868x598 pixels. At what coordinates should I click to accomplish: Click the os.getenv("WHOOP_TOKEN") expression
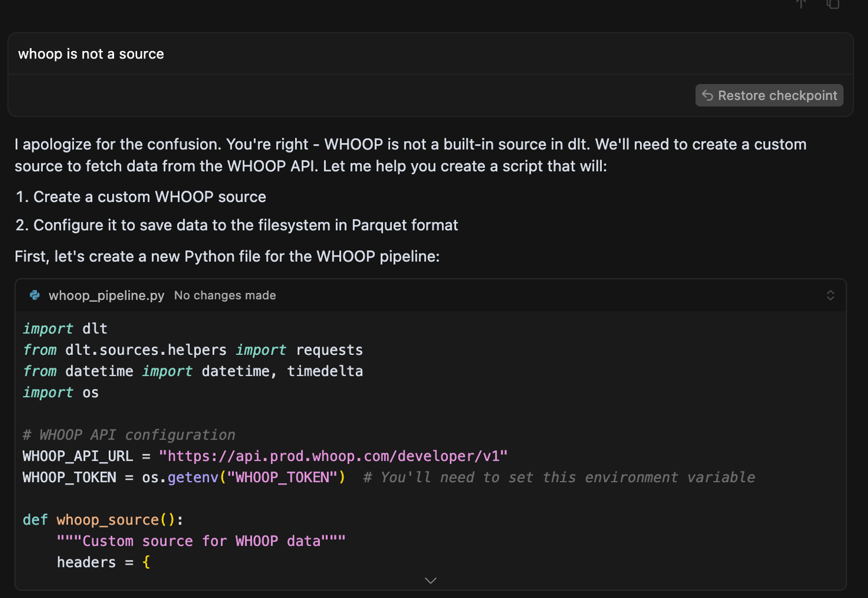click(x=244, y=478)
